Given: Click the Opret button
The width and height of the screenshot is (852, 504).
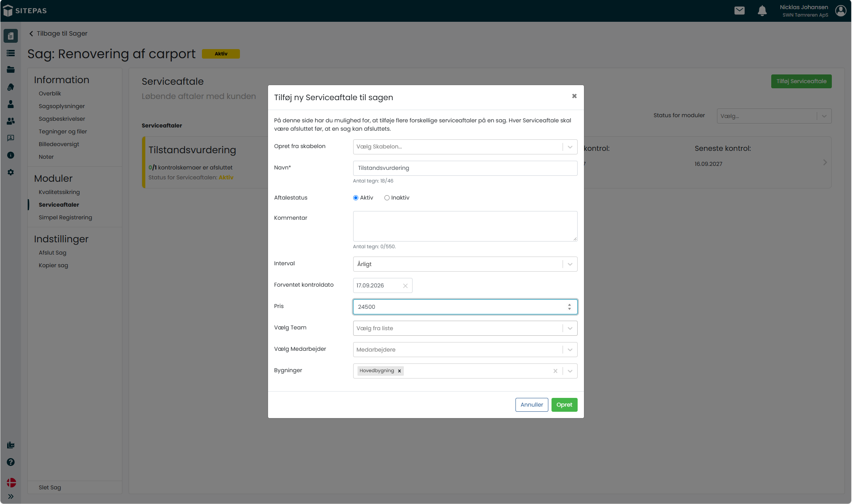Looking at the screenshot, I should tap(564, 405).
